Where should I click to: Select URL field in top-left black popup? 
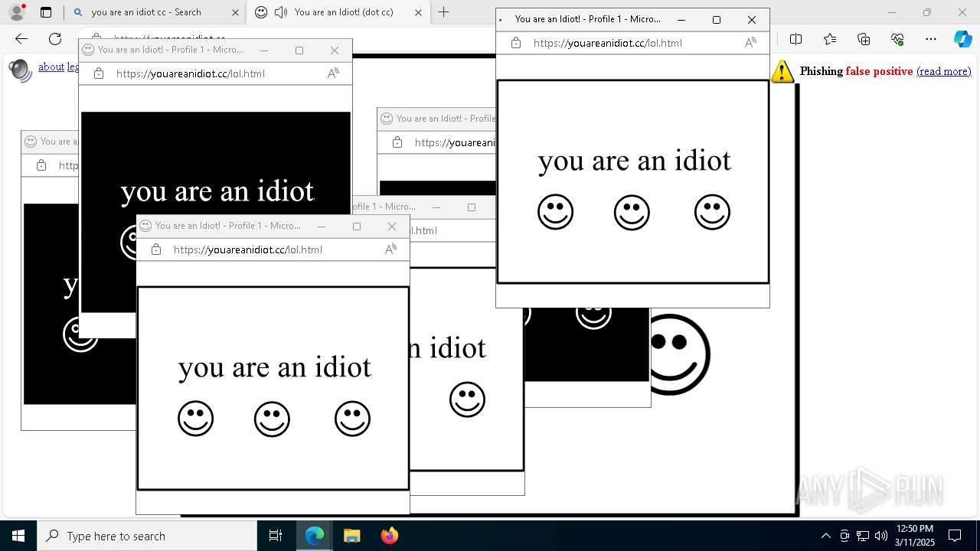coord(191,73)
